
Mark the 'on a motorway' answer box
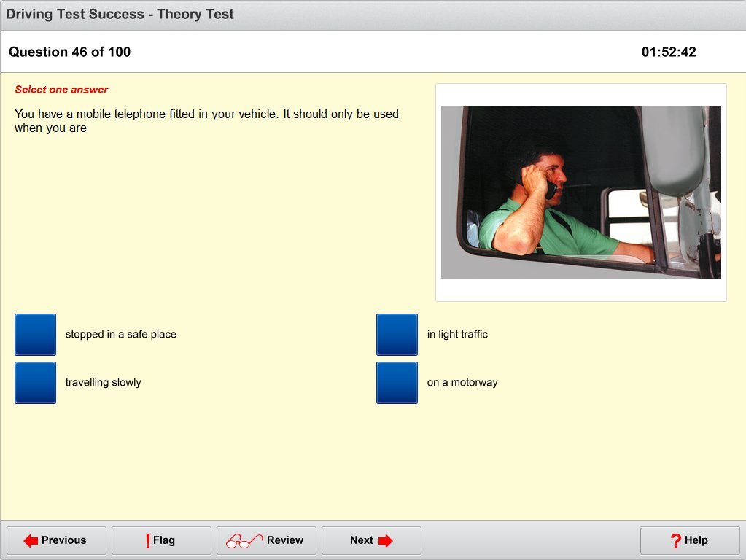[397, 383]
